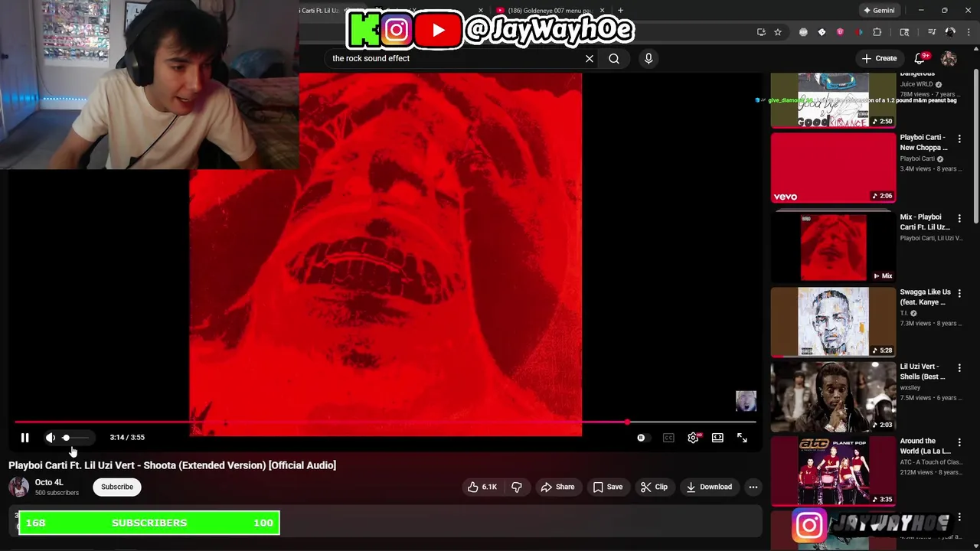The width and height of the screenshot is (980, 551).
Task: Open Lil Uzi Vert Shells thumbnail
Action: [833, 396]
